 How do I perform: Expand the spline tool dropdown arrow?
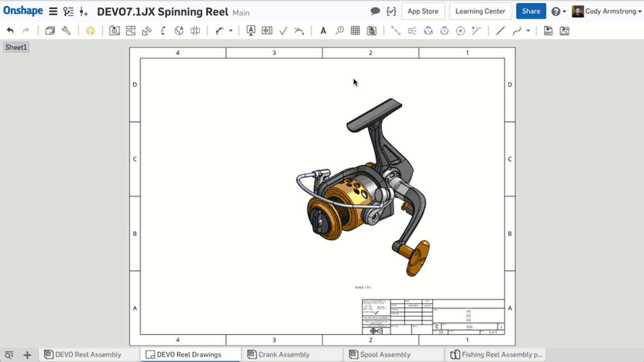(528, 31)
